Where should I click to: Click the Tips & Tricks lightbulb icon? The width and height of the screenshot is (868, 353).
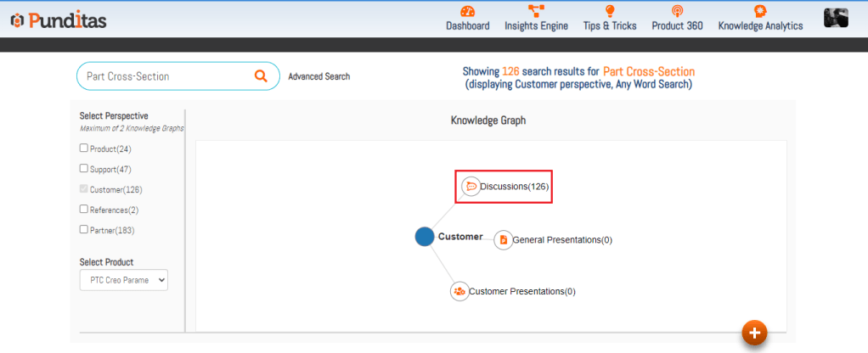pos(609,11)
